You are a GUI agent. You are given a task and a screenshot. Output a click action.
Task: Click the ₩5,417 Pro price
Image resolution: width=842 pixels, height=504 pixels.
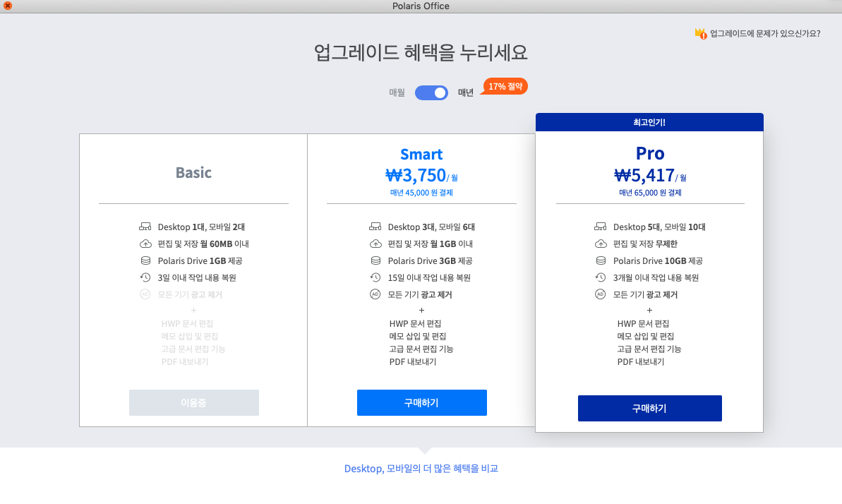click(x=644, y=175)
